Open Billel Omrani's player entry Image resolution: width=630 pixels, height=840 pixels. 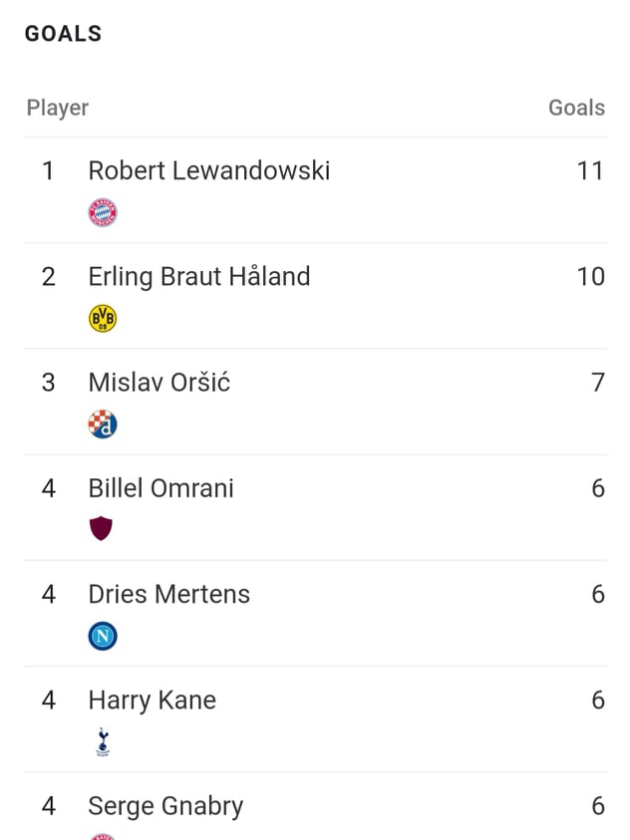(x=160, y=488)
